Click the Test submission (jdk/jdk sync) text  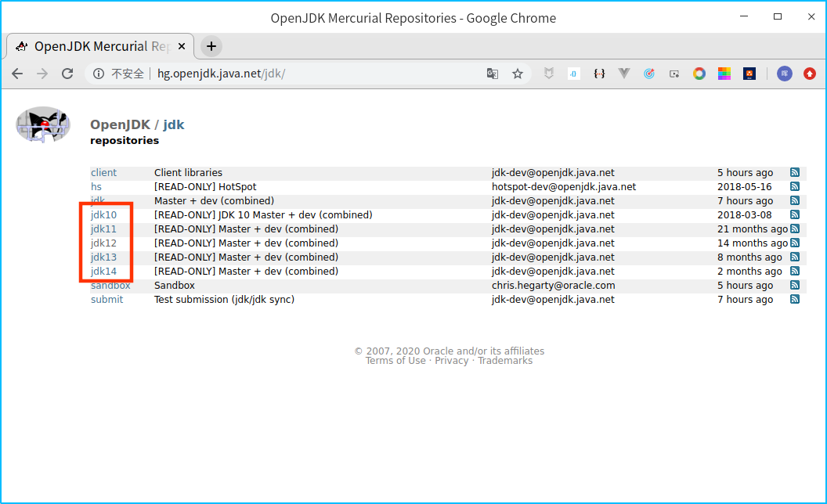click(x=224, y=299)
